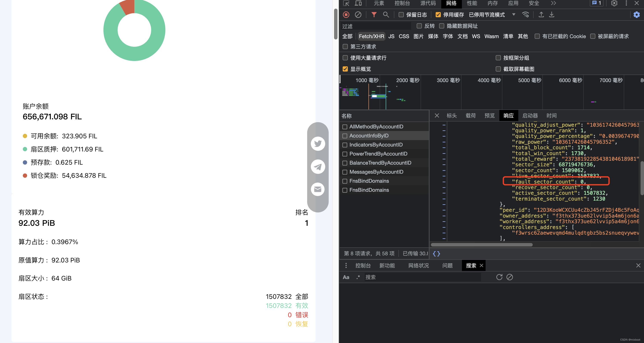This screenshot has width=644, height=343.
Task: Open throttling mode dropdown arrow
Action: 514,15
